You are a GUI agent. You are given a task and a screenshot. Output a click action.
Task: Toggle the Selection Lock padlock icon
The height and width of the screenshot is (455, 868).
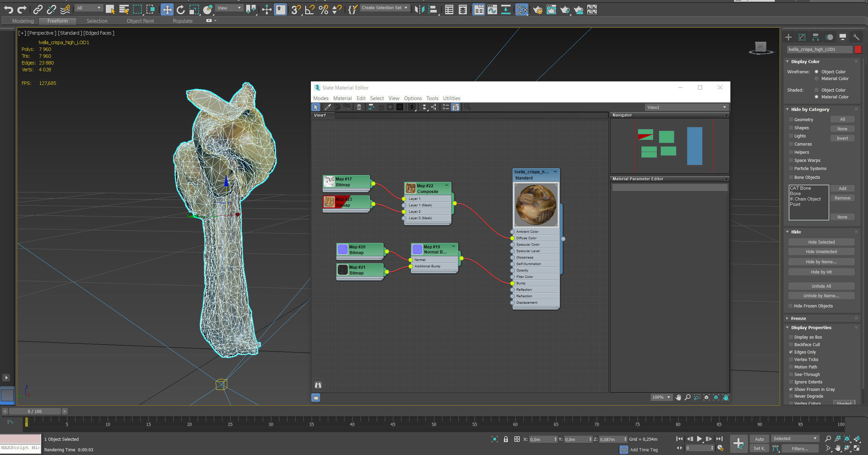[506, 439]
